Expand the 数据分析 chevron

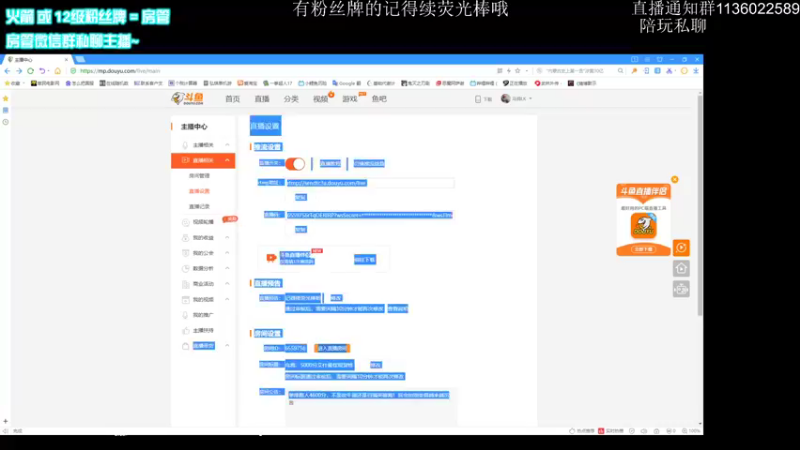click(x=227, y=268)
